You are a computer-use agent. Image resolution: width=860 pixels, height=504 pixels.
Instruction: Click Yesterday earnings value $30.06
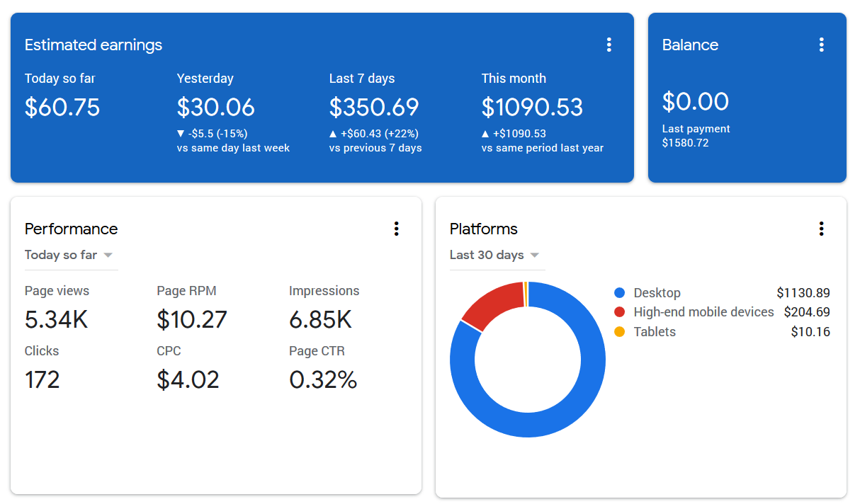pyautogui.click(x=215, y=107)
